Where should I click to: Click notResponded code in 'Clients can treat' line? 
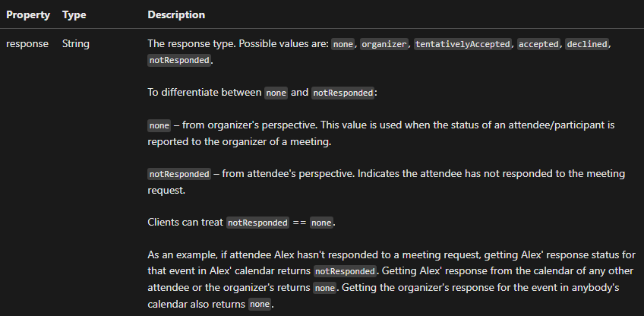pos(258,223)
